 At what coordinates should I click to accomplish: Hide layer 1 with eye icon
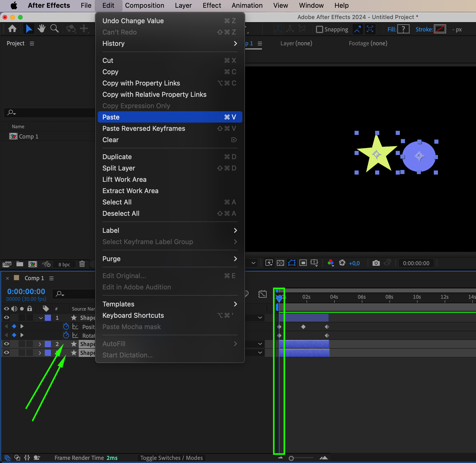tap(6, 318)
